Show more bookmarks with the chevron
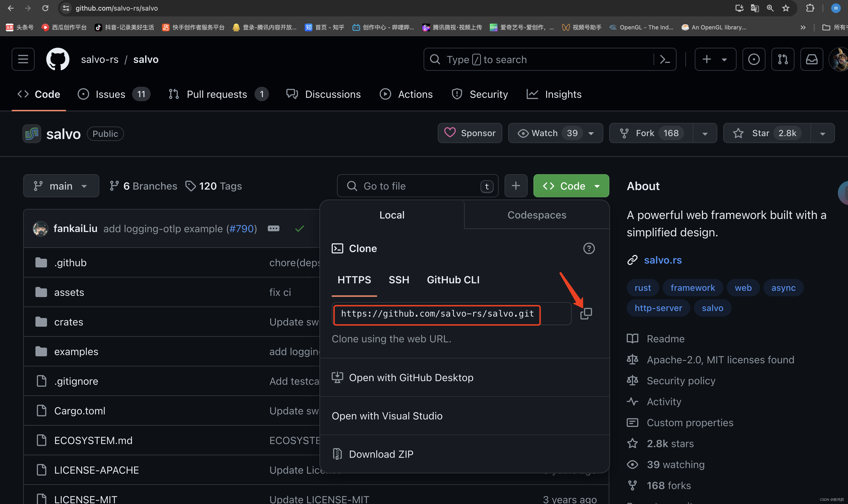848x504 pixels. point(803,27)
